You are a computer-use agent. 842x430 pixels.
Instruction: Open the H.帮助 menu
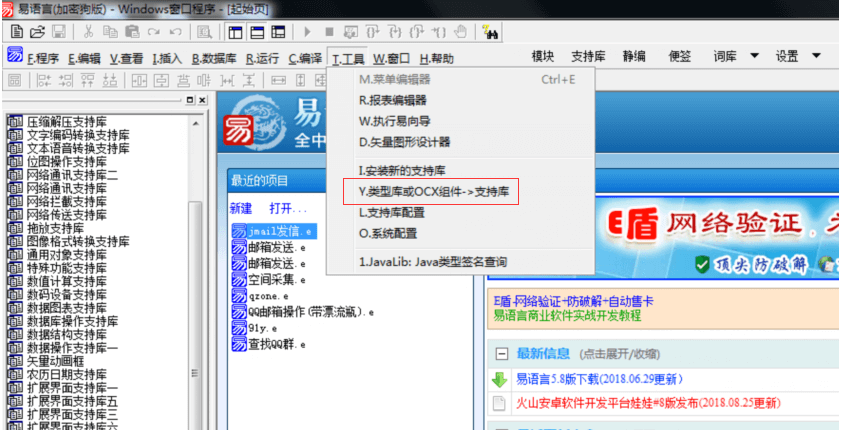coord(437,59)
